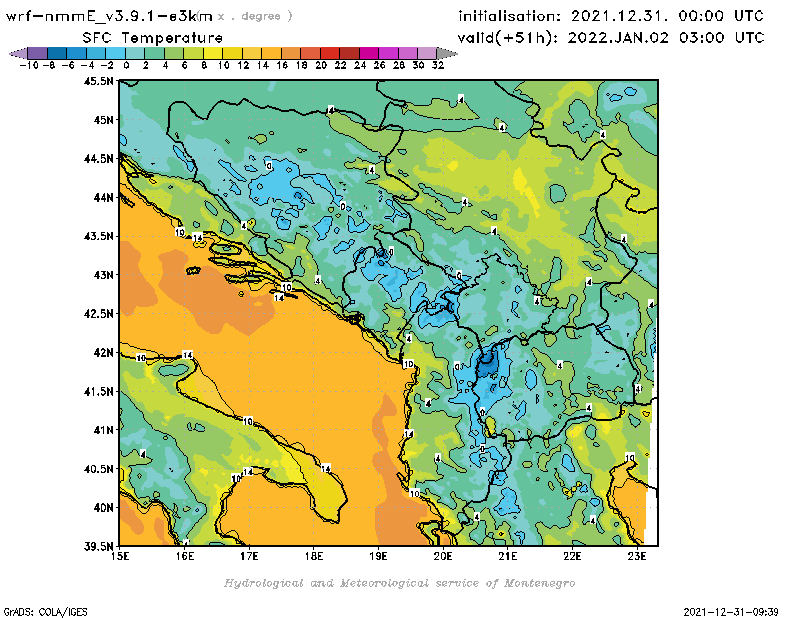Click the "17E" longitude axis label
The image size is (800, 618).
coord(249,556)
